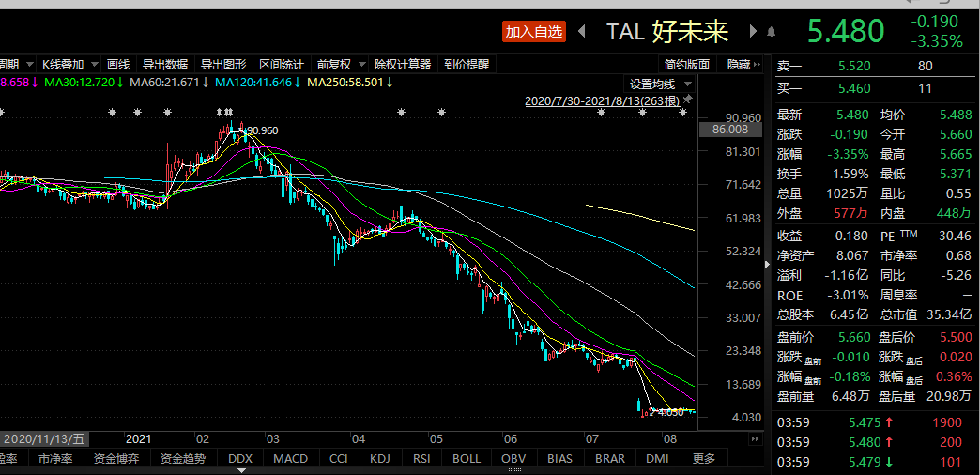The height and width of the screenshot is (475, 980).
Task: Set a 到价提醒 price alert
Action: [467, 65]
